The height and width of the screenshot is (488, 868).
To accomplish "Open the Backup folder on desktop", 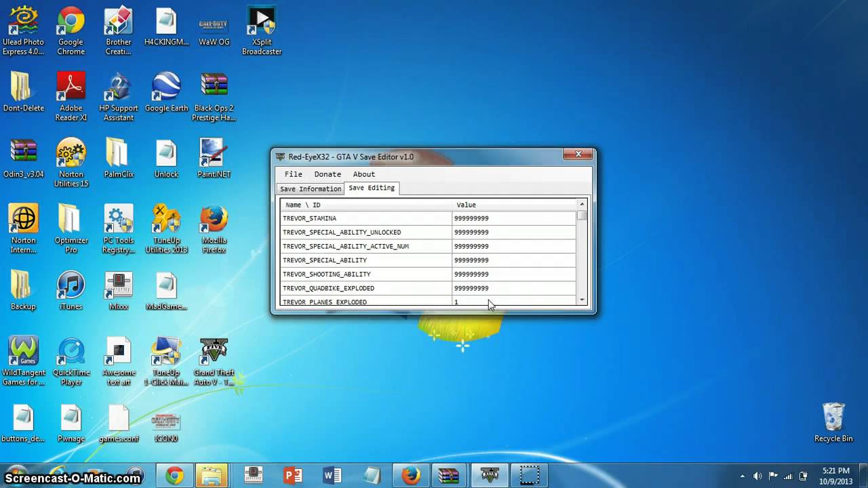I will coord(24,290).
